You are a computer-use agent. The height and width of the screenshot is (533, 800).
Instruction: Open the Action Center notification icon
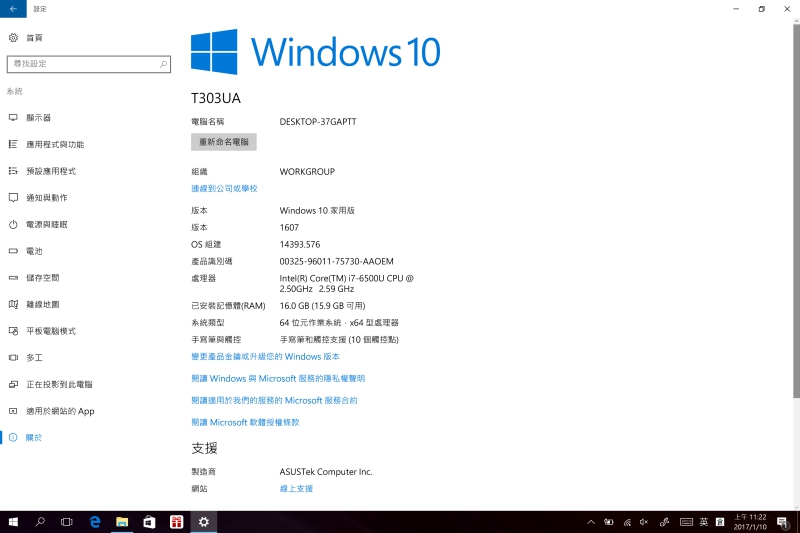tap(782, 522)
